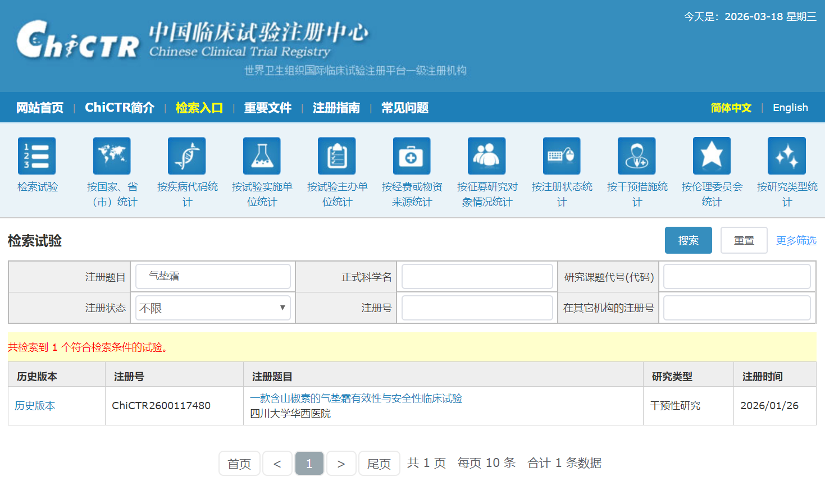The image size is (825, 504).
Task: Click the 重置 reset button
Action: click(x=744, y=240)
